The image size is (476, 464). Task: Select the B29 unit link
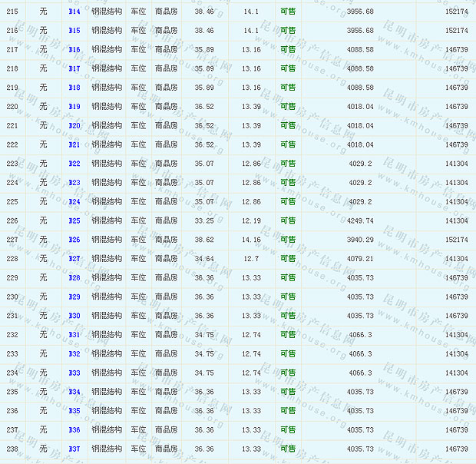[74, 297]
